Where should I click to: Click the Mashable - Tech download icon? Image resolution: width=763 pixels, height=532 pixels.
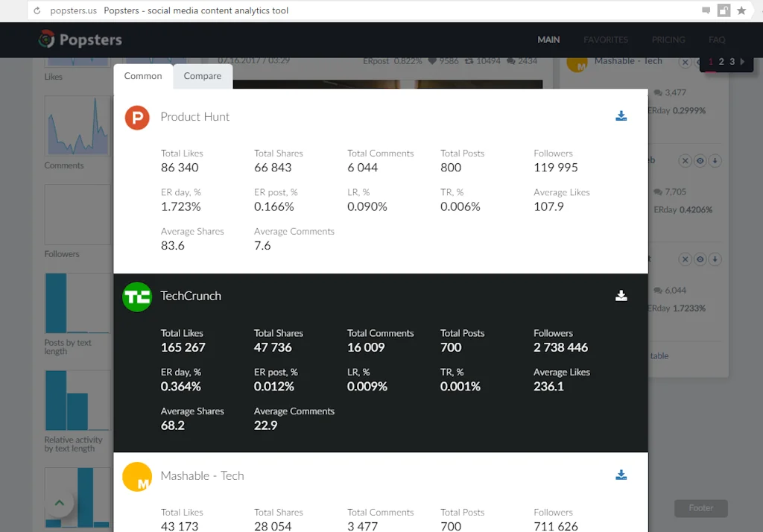click(621, 475)
